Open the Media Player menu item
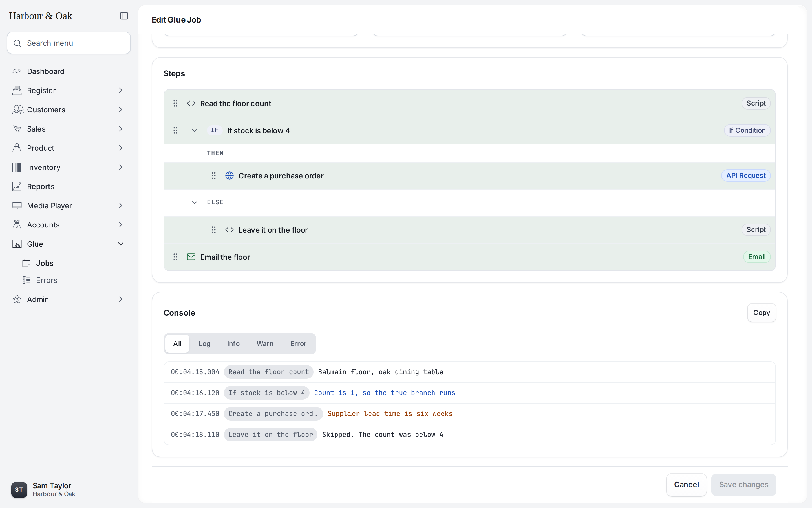Image resolution: width=812 pixels, height=508 pixels. [69, 206]
